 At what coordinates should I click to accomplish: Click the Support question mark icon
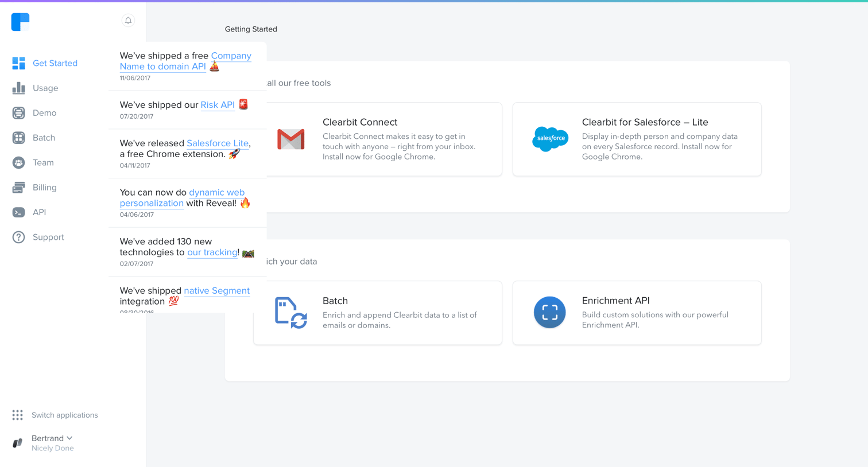pos(18,237)
